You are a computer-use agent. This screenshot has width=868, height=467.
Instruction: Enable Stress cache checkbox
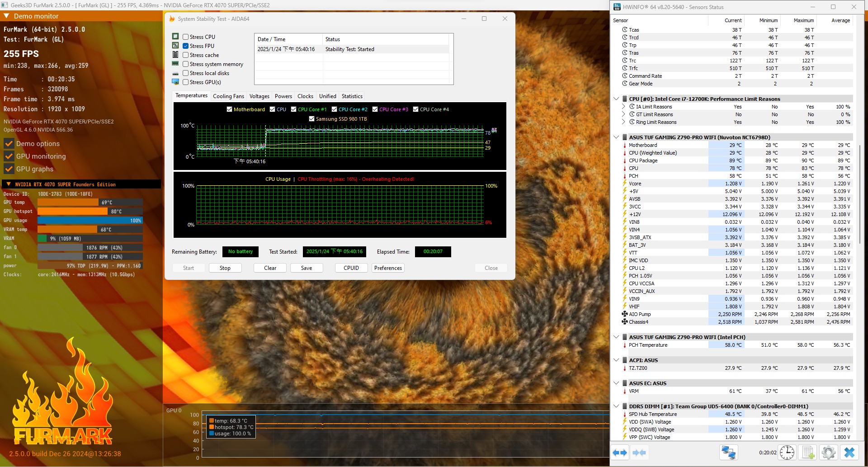(186, 55)
